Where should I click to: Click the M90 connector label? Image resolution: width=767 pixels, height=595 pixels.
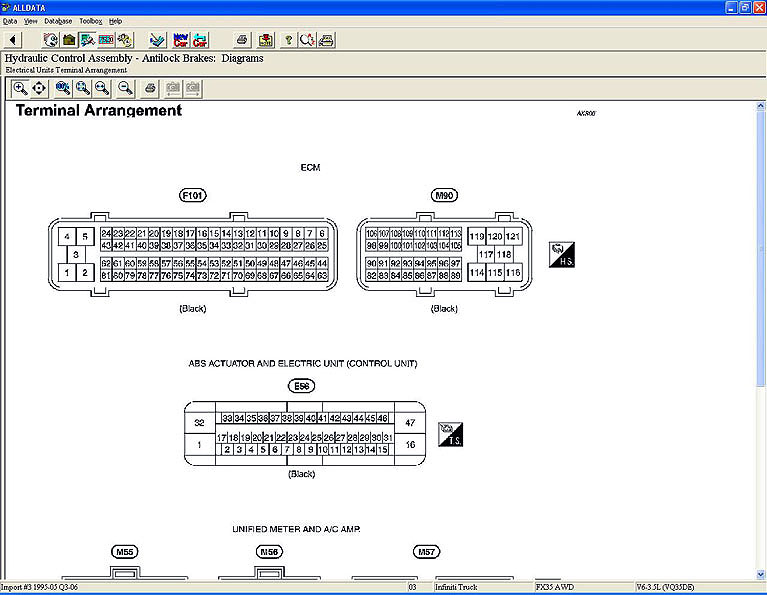pos(443,195)
